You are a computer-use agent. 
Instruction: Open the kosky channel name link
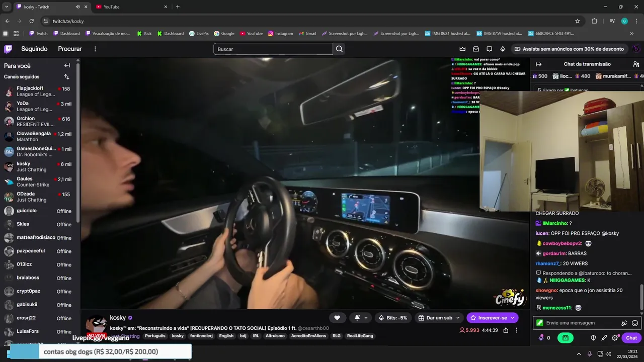coord(118,318)
